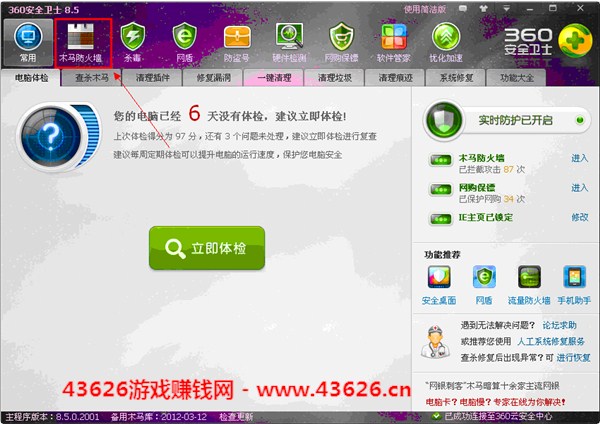Switch to the 清理垃圾 tab

[335, 78]
